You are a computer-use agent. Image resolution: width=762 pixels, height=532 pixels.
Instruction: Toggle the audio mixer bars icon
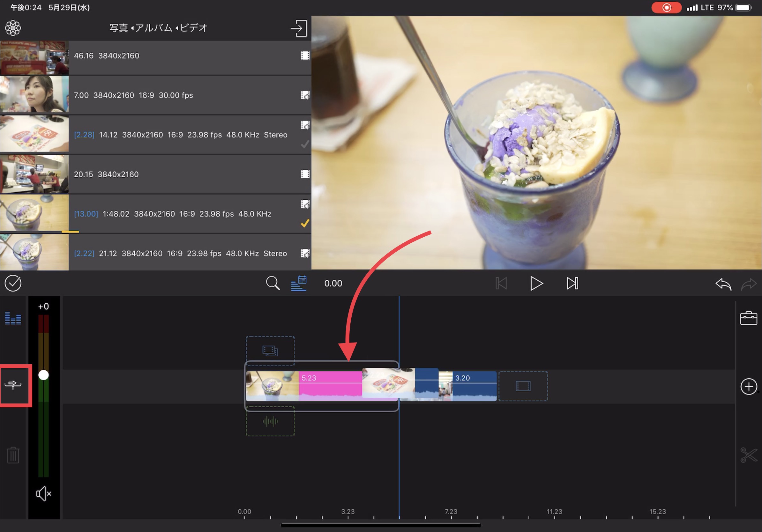coord(13,318)
